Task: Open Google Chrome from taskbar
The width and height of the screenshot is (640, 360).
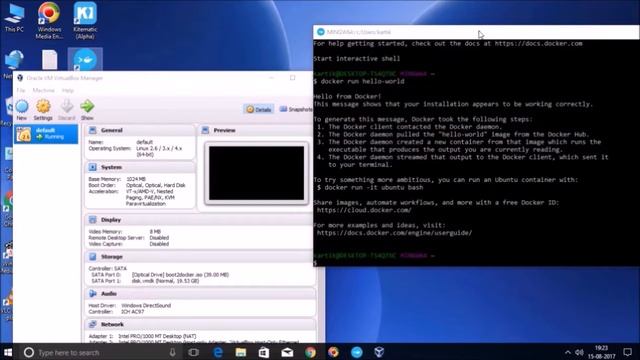Action: pos(310,352)
